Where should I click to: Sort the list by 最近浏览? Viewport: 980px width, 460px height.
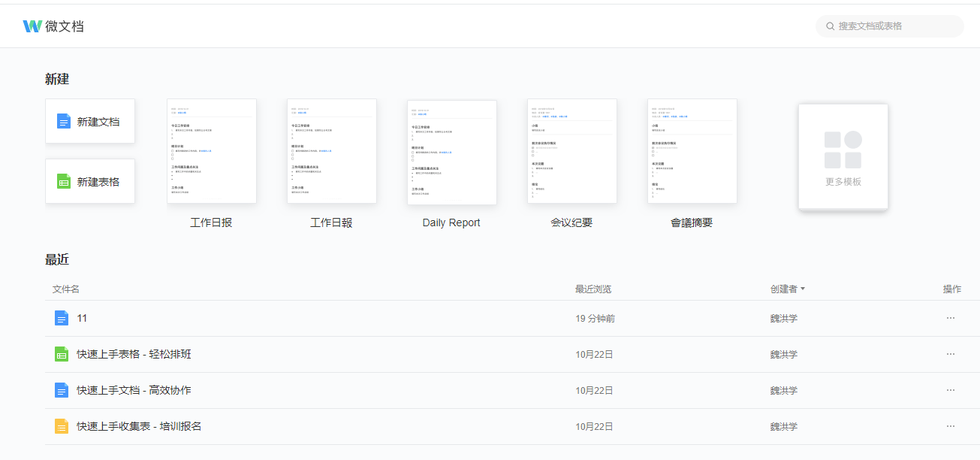[x=593, y=289]
